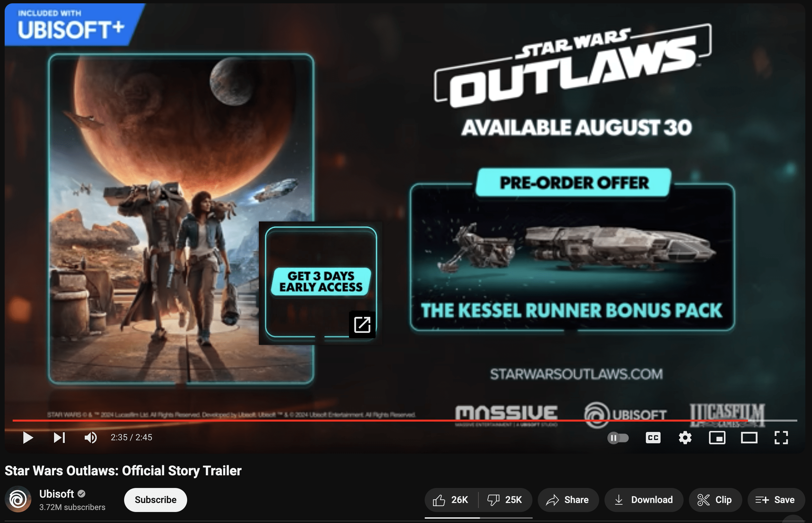Share the Star Wars Outlaws trailer
Screen dimensions: 812x523
(x=568, y=500)
